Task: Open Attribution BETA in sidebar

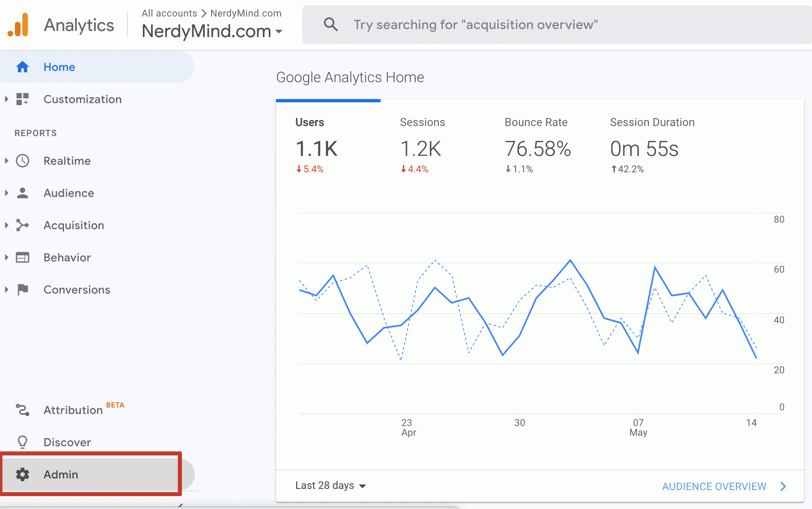Action: coord(97,410)
